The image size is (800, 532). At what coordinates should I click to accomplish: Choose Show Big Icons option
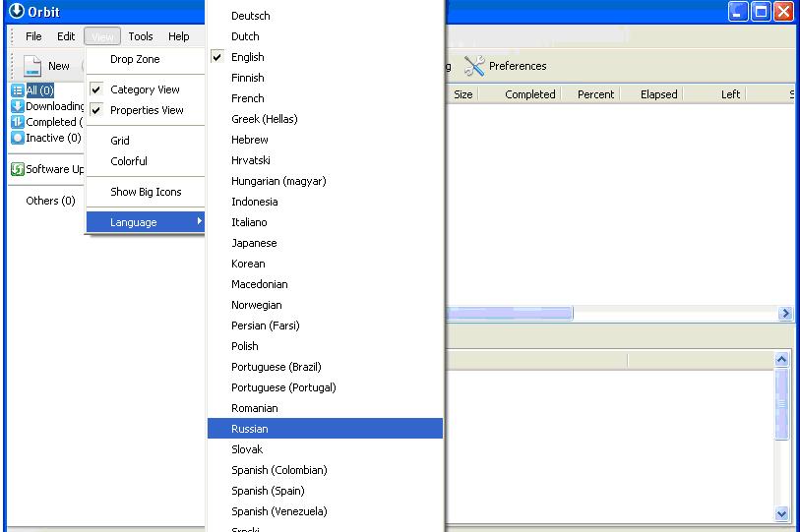[146, 192]
